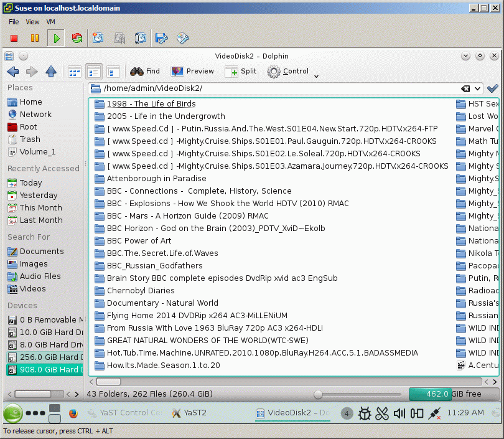Image resolution: width=504 pixels, height=439 pixels.
Task: Expand the toolbar overflow chevron
Action: [316, 76]
